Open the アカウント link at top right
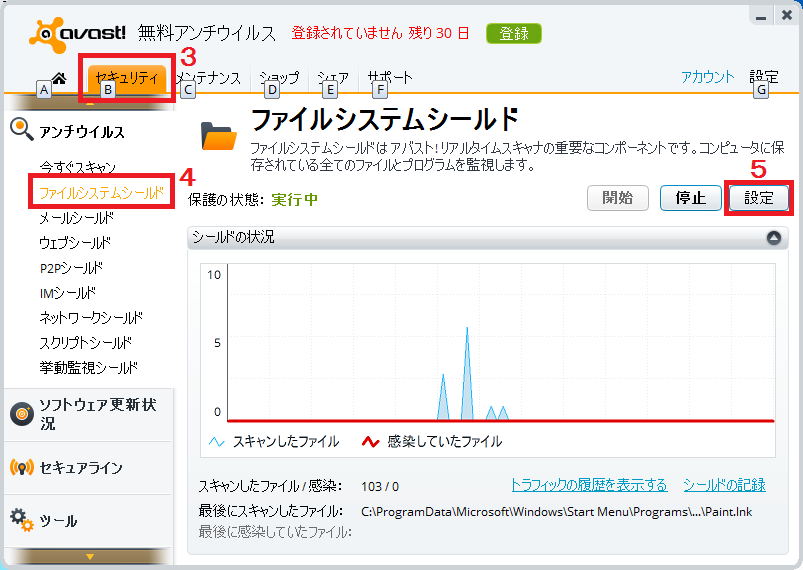 [707, 76]
